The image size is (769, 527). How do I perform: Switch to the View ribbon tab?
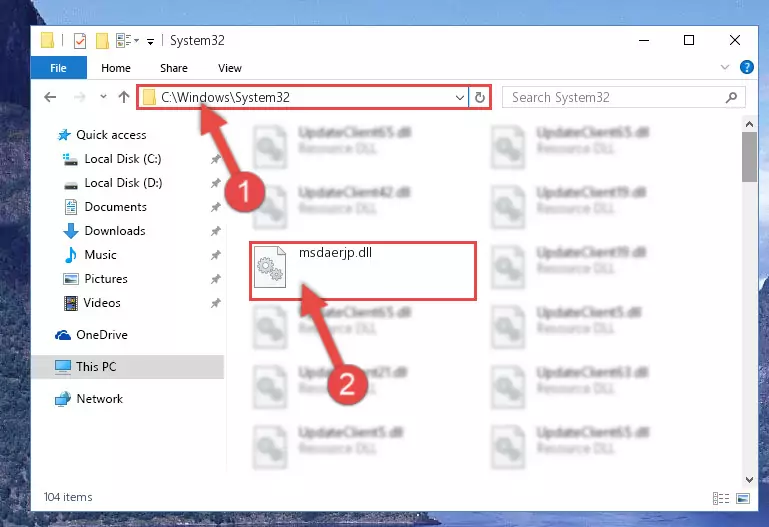(x=230, y=68)
